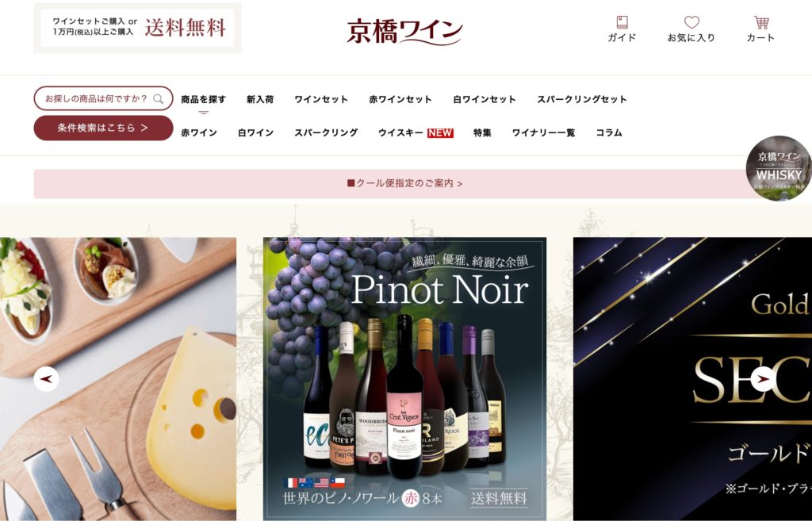Image resolution: width=812 pixels, height=521 pixels.
Task: Click the 京橋ワイン site logo
Action: 404,31
